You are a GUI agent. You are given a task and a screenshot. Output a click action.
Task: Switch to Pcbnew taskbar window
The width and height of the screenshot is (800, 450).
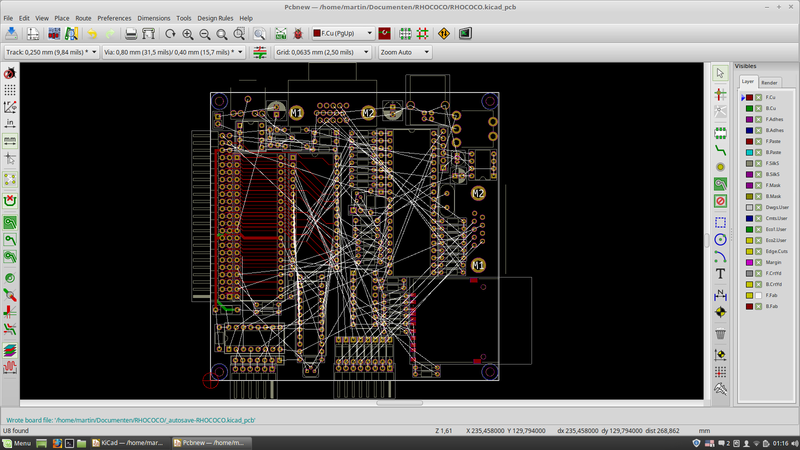tap(210, 443)
